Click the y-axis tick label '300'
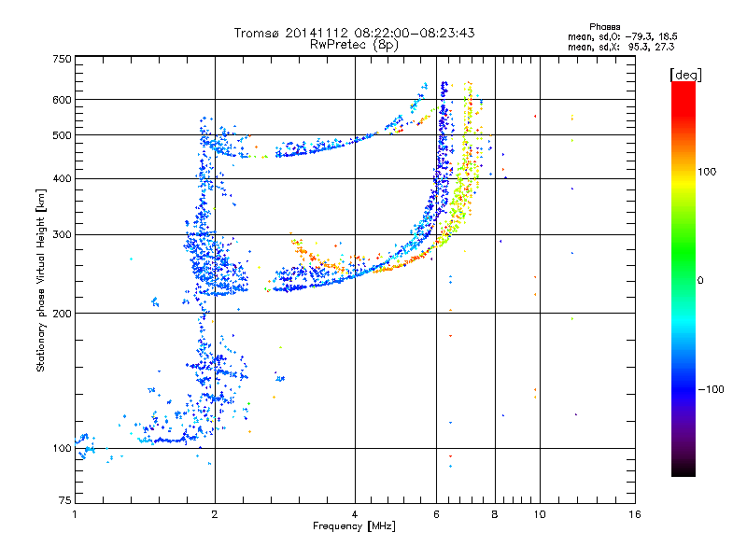 (x=63, y=235)
